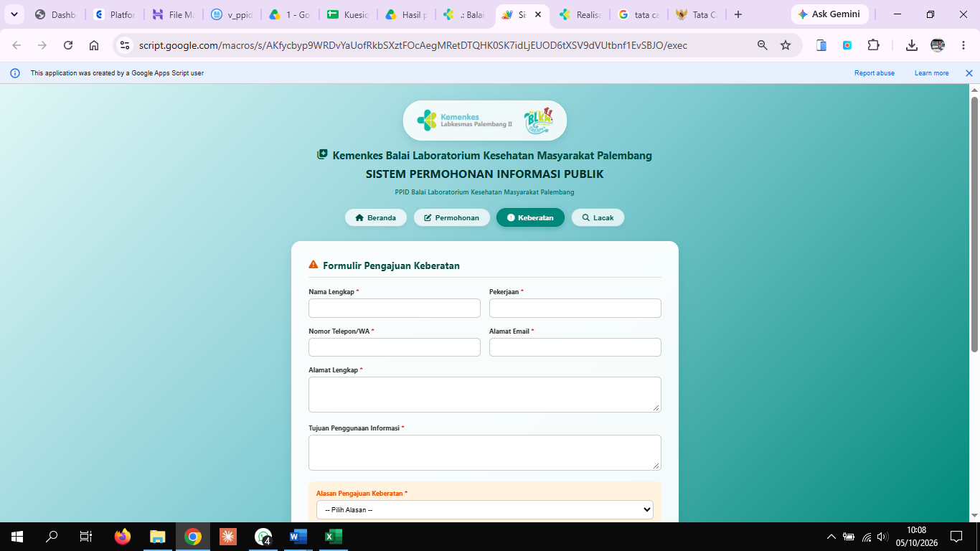Viewport: 980px width, 551px height.
Task: Open the Chrome extensions puzzle icon
Action: click(x=873, y=45)
